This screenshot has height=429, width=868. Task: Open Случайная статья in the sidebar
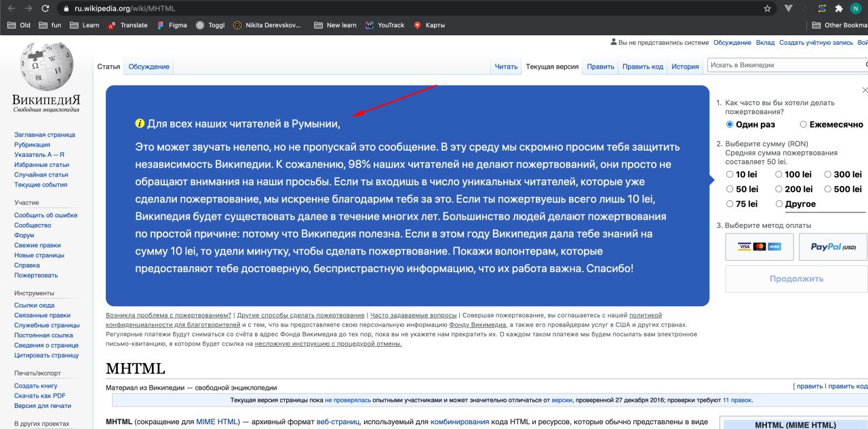(x=41, y=174)
